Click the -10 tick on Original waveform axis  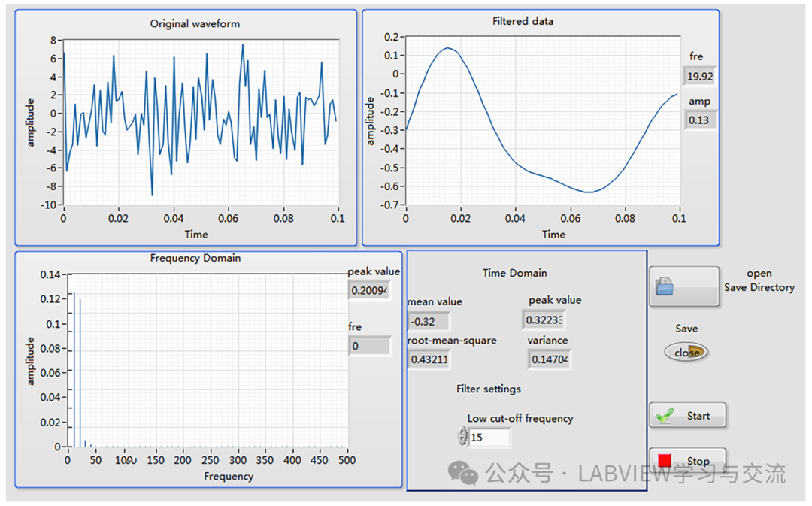48,205
